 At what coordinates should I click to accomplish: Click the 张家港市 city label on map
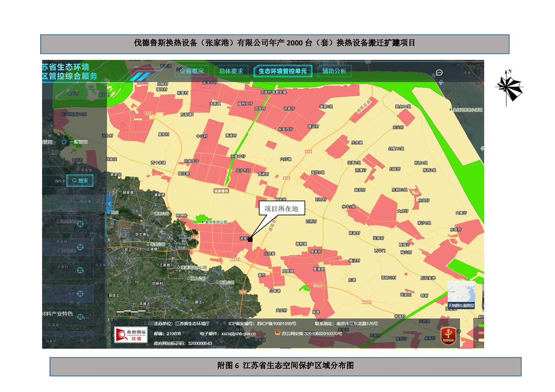click(x=222, y=190)
